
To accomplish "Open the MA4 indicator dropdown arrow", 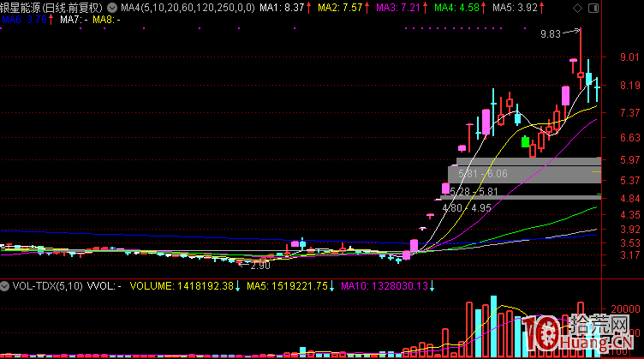I will [112, 8].
